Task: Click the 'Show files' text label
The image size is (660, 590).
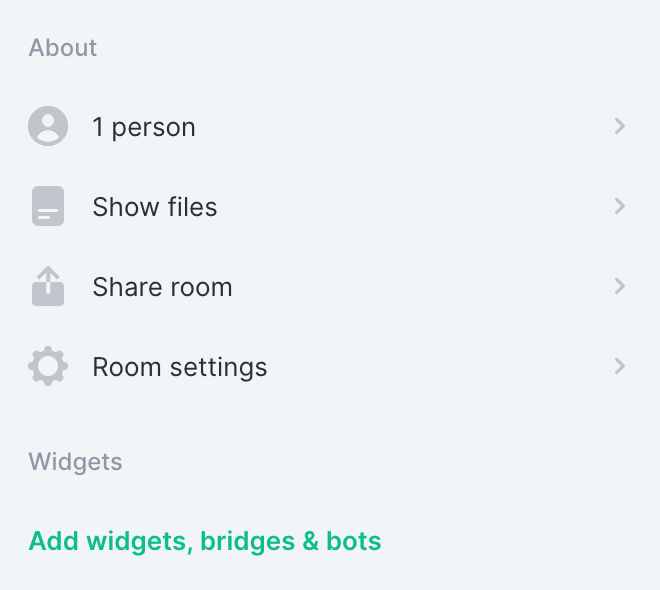Action: tap(155, 207)
